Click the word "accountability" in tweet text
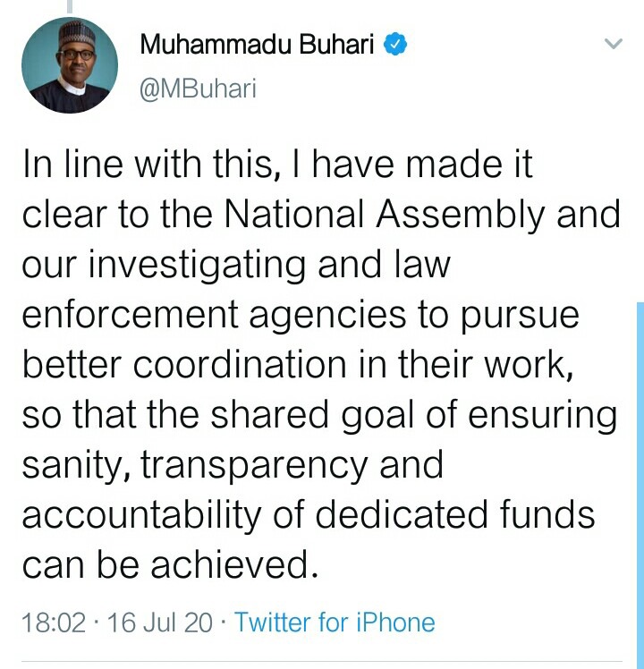The height and width of the screenshot is (669, 644). [141, 515]
